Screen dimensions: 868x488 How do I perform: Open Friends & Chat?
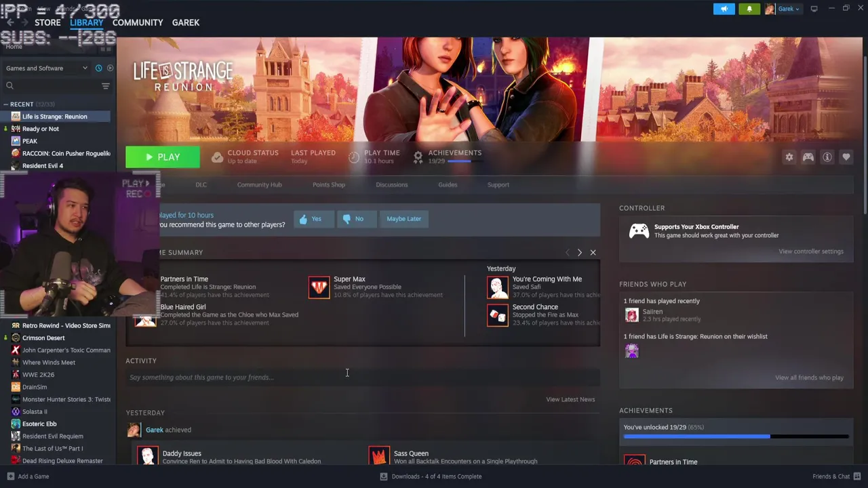pos(835,476)
